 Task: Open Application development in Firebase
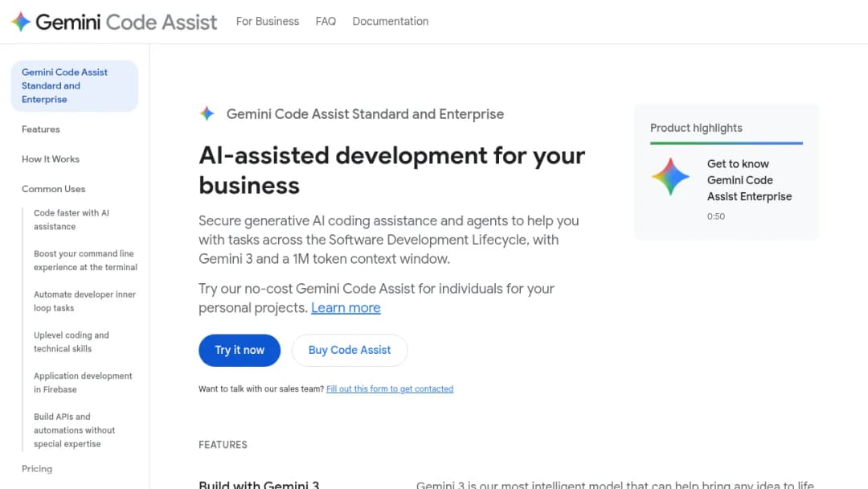pyautogui.click(x=83, y=383)
